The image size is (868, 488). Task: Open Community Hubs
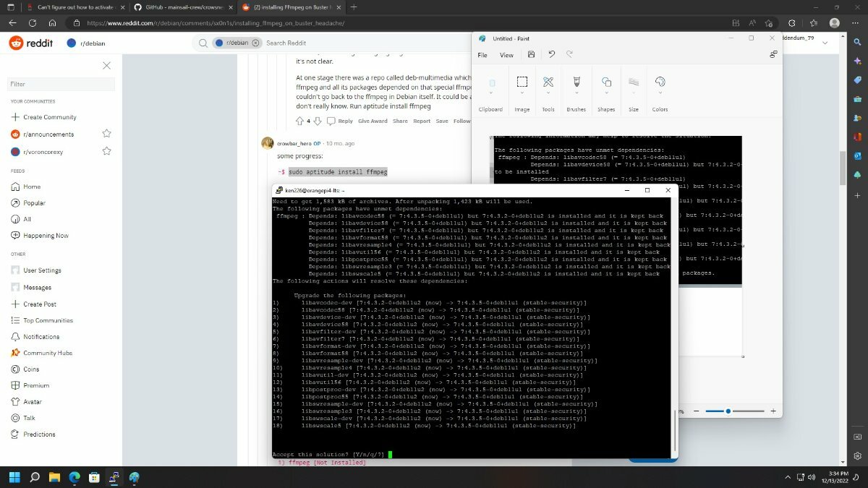click(42, 353)
